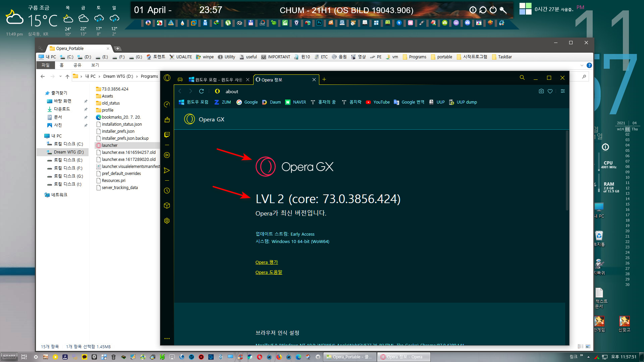
Task: Open Settings gear in Opera sidebar
Action: [167, 221]
